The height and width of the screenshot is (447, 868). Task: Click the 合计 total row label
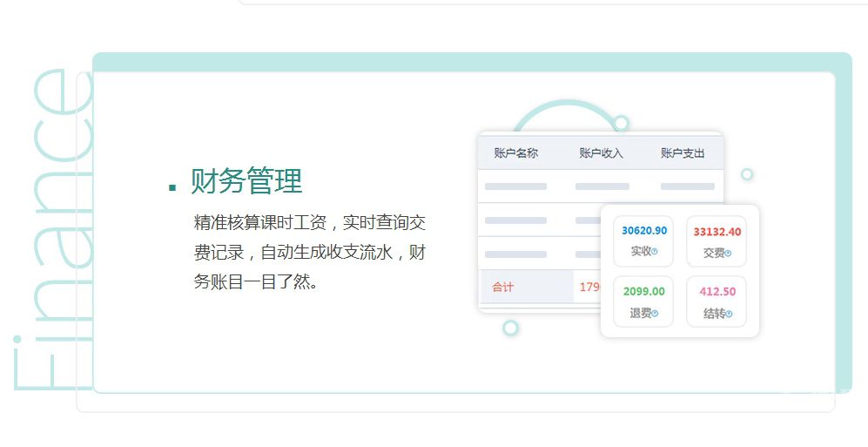tap(503, 287)
